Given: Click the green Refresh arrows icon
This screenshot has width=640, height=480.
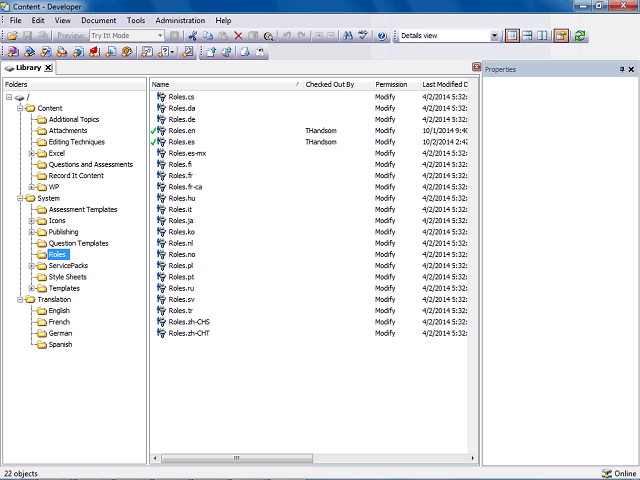Looking at the screenshot, I should pyautogui.click(x=580, y=36).
